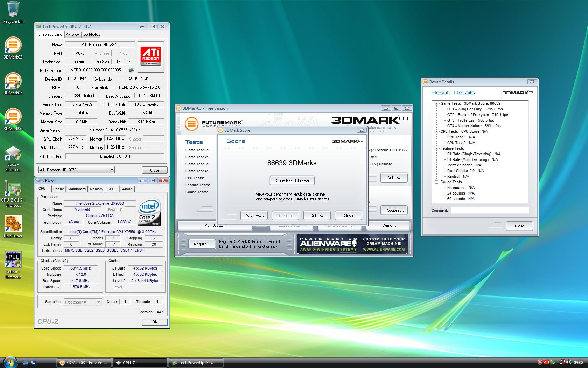This screenshot has width=588, height=368.
Task: Switch to the Validation tab in GPU-Z
Action: coord(92,35)
